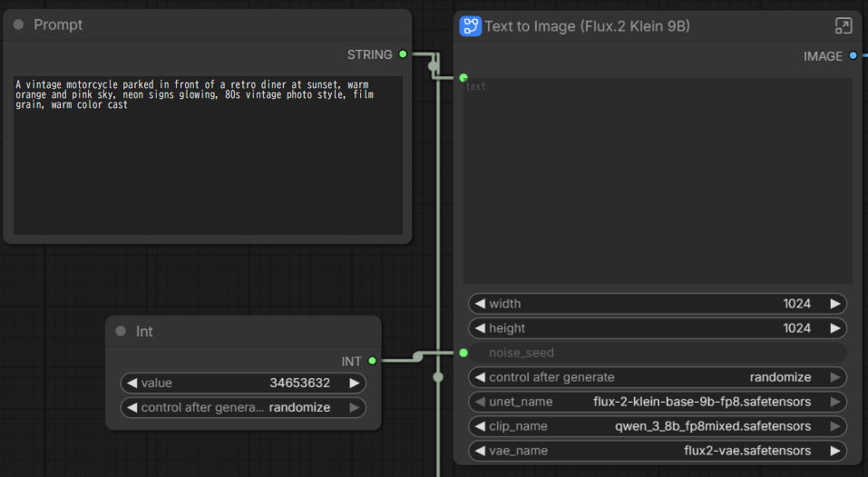Collapse the Int node using its gray dot
The width and height of the screenshot is (868, 477).
[121, 331]
